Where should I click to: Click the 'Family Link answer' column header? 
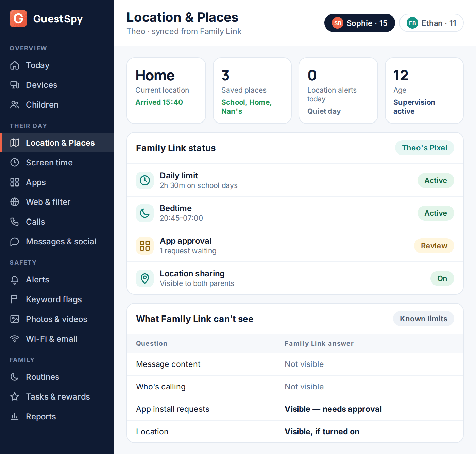319,343
